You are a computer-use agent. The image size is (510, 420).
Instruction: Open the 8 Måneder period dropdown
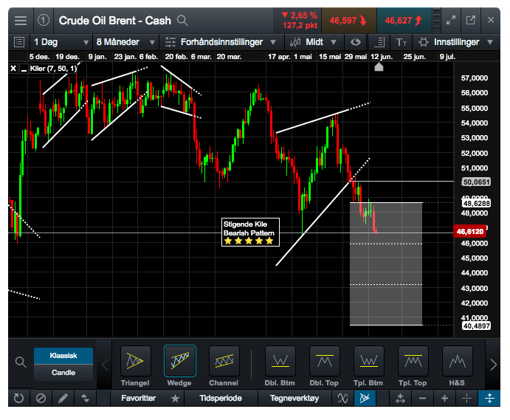click(125, 42)
